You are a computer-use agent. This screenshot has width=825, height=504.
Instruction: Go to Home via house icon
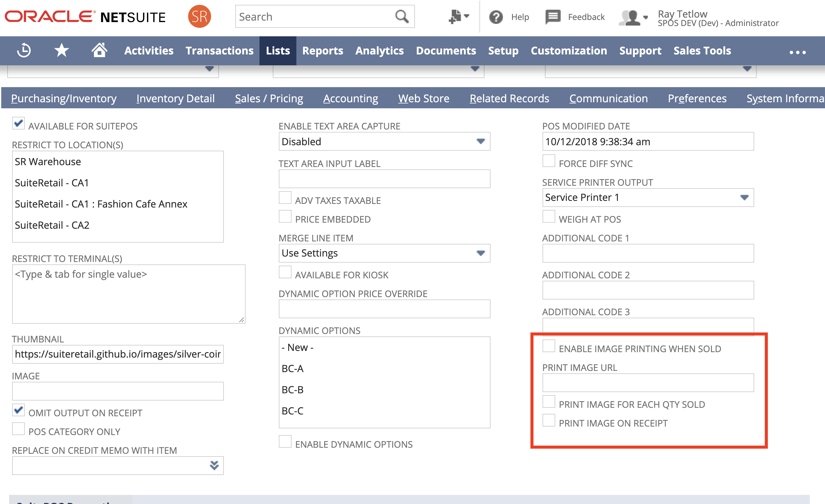[x=99, y=50]
